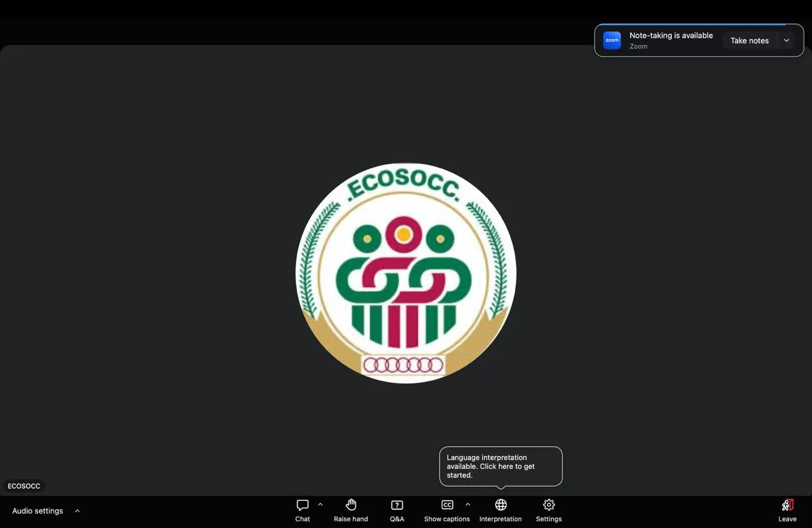The height and width of the screenshot is (528, 812).
Task: Expand the Chat options caret
Action: pos(320,505)
